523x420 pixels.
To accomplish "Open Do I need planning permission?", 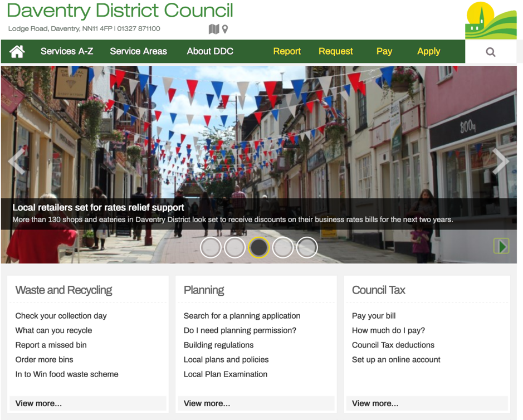I will [240, 330].
